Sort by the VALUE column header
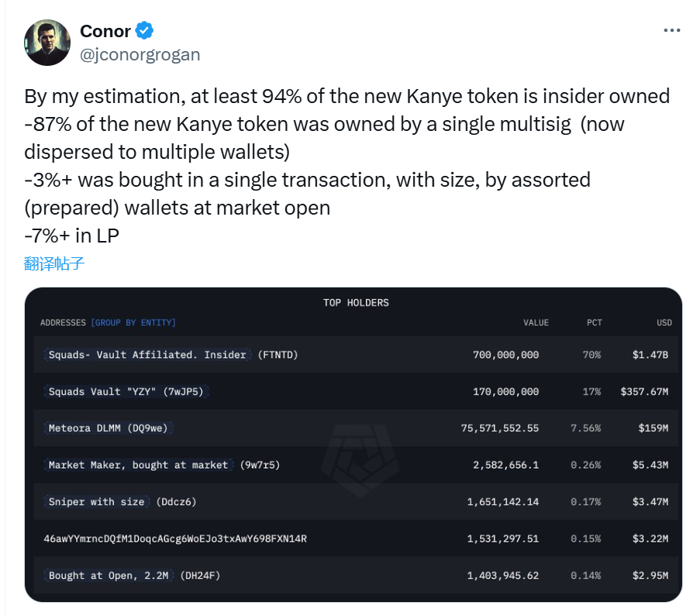 click(x=536, y=322)
